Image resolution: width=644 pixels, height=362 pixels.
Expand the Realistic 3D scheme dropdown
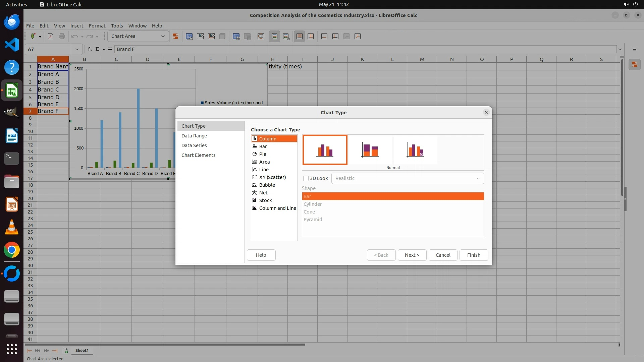pyautogui.click(x=478, y=178)
